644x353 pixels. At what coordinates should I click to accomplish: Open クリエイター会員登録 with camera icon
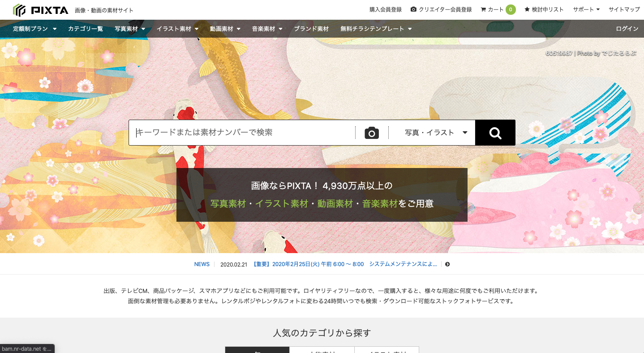pyautogui.click(x=441, y=9)
